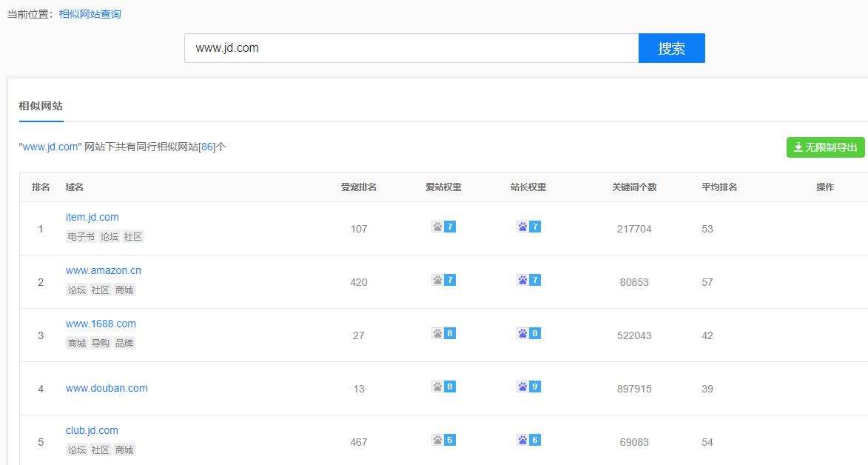868x465 pixels.
Task: Click the 受宠排名 value 420
Action: point(359,282)
